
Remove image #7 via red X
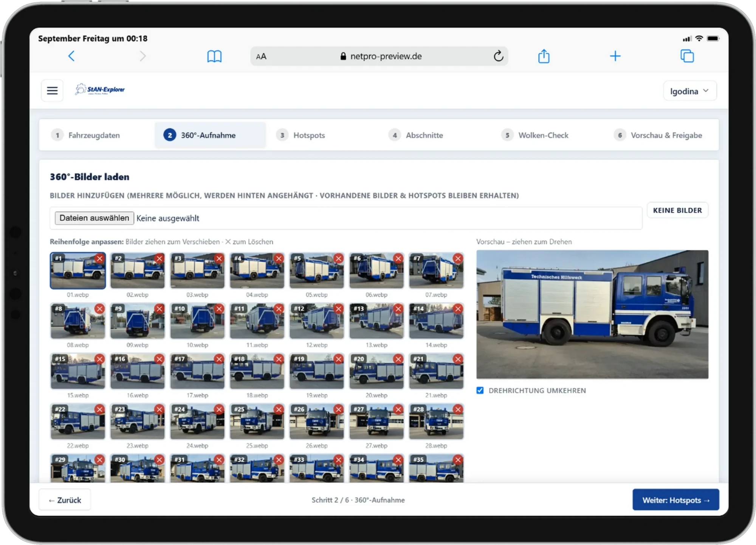458,258
